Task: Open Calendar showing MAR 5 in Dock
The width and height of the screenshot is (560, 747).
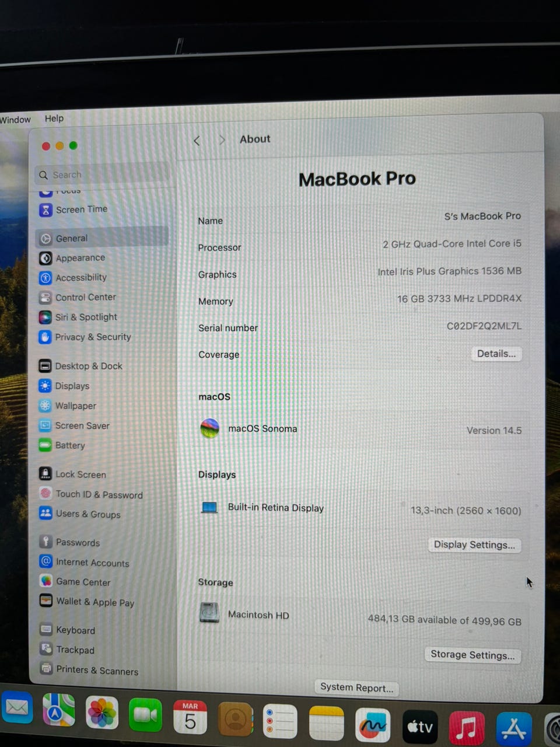Action: coord(190,716)
